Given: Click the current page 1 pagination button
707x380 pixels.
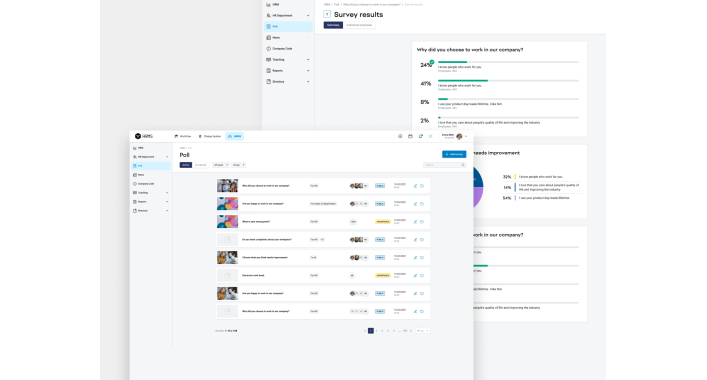Looking at the screenshot, I should tap(371, 331).
